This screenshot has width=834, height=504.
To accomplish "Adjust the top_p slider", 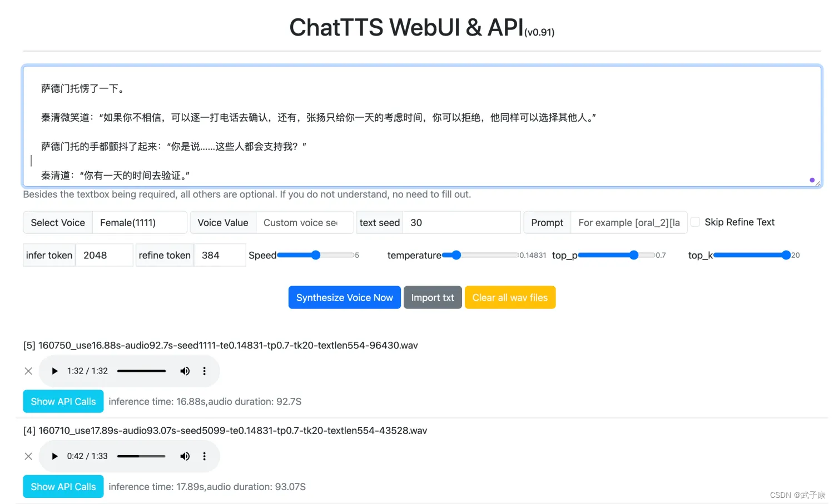I will pos(617,255).
